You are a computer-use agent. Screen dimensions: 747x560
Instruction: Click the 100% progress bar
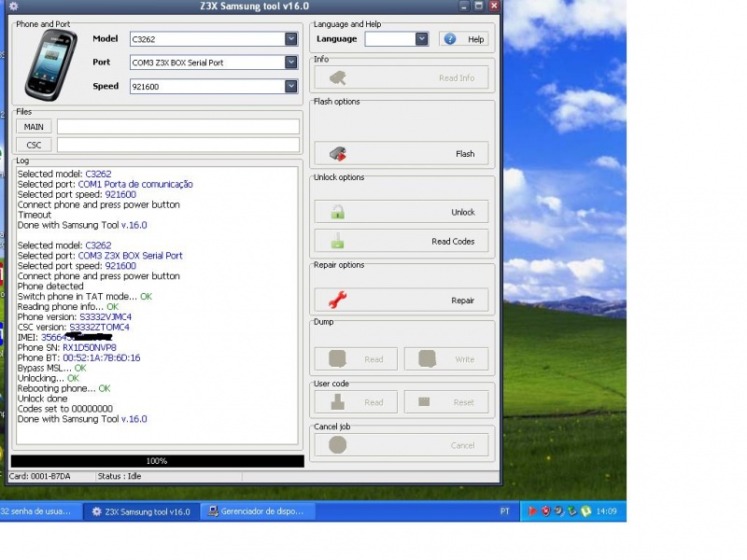157,461
